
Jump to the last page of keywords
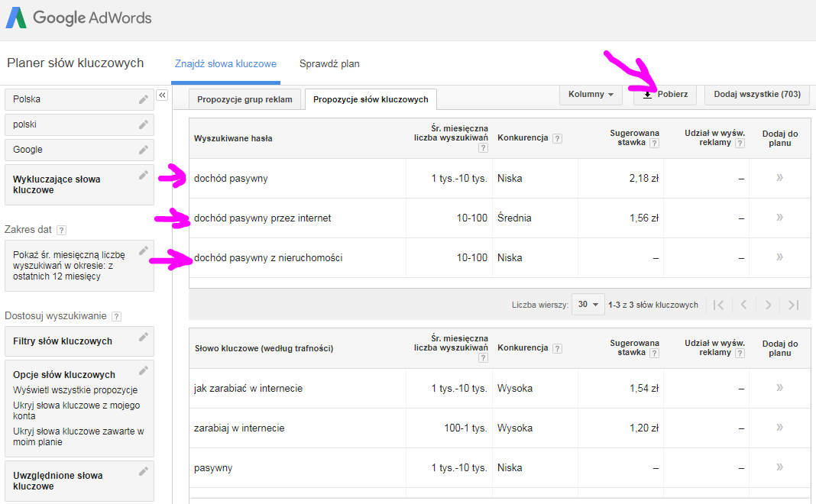click(x=792, y=304)
